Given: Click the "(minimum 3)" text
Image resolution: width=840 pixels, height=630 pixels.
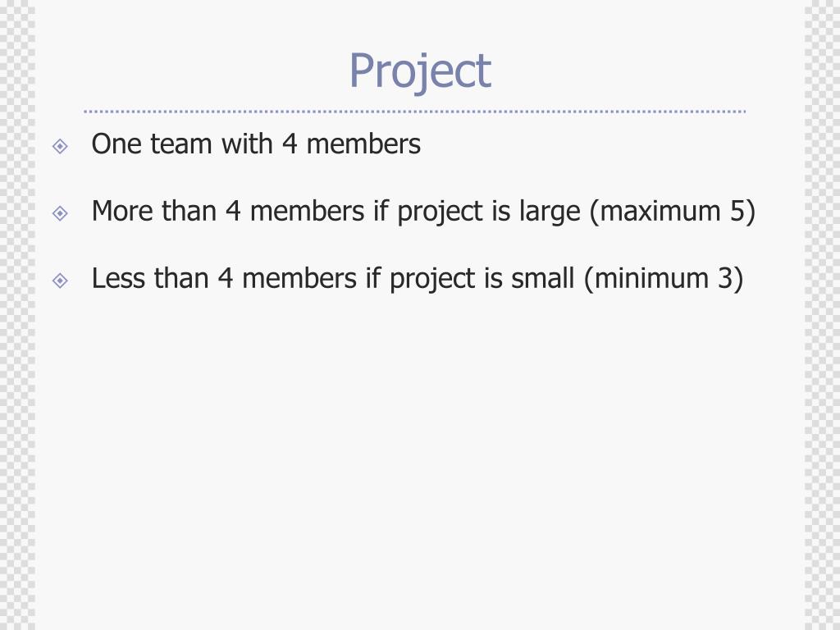Looking at the screenshot, I should pos(663,279).
